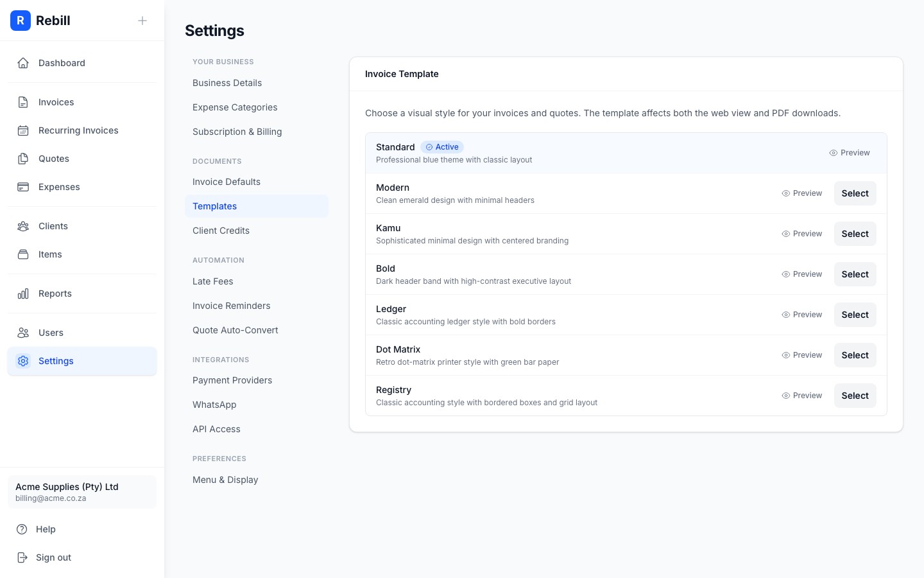Open Reports using the bar chart icon
Viewport: 924px width, 578px height.
coord(23,293)
